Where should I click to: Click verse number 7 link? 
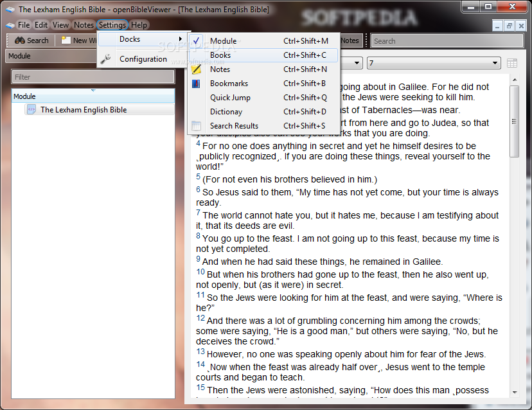click(198, 213)
